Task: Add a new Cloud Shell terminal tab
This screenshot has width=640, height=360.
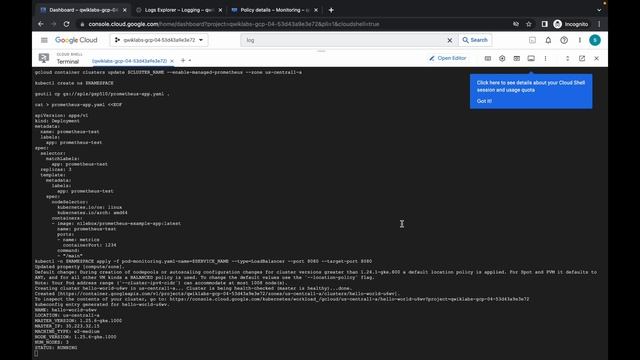Action: click(x=183, y=60)
